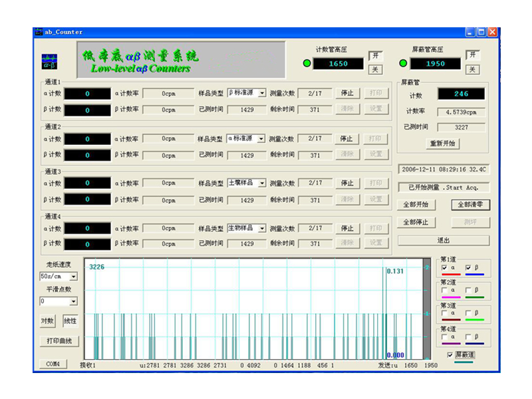Click the counter tube voltage field 1650
532x399 pixels.
click(338, 63)
